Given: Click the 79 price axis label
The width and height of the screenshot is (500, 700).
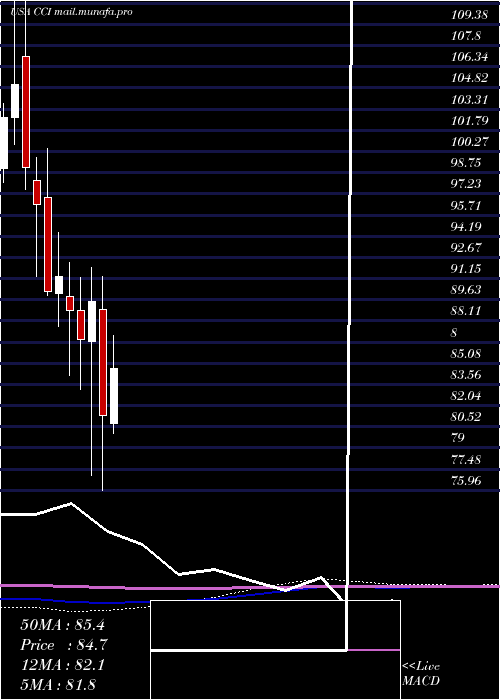Looking at the screenshot, I should click(x=458, y=438).
